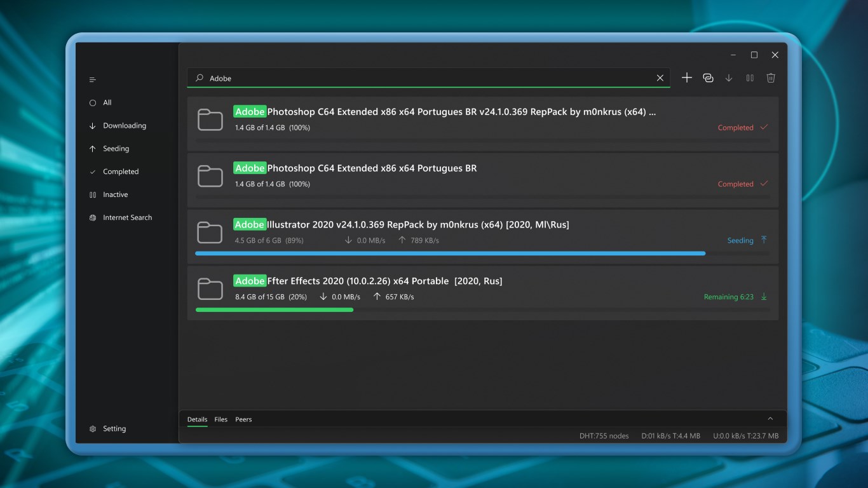This screenshot has height=488, width=868.
Task: Click the 789 KB/s upload speed
Action: (x=424, y=241)
